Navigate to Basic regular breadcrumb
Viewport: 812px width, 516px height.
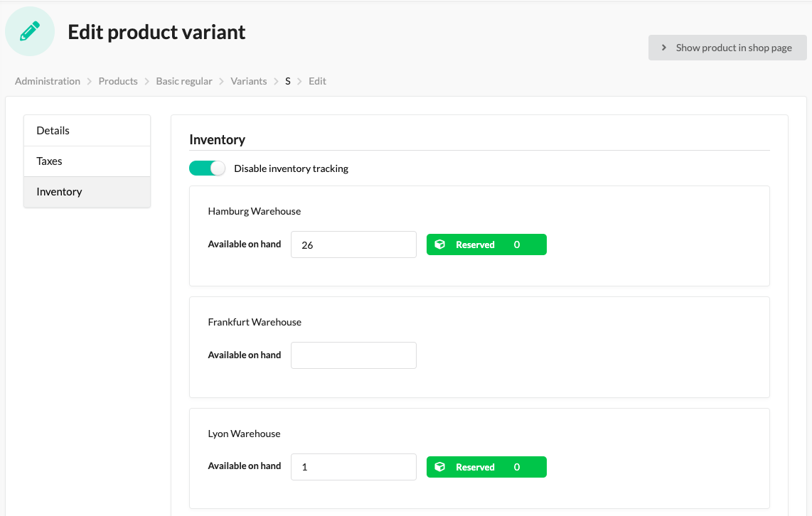click(x=184, y=81)
